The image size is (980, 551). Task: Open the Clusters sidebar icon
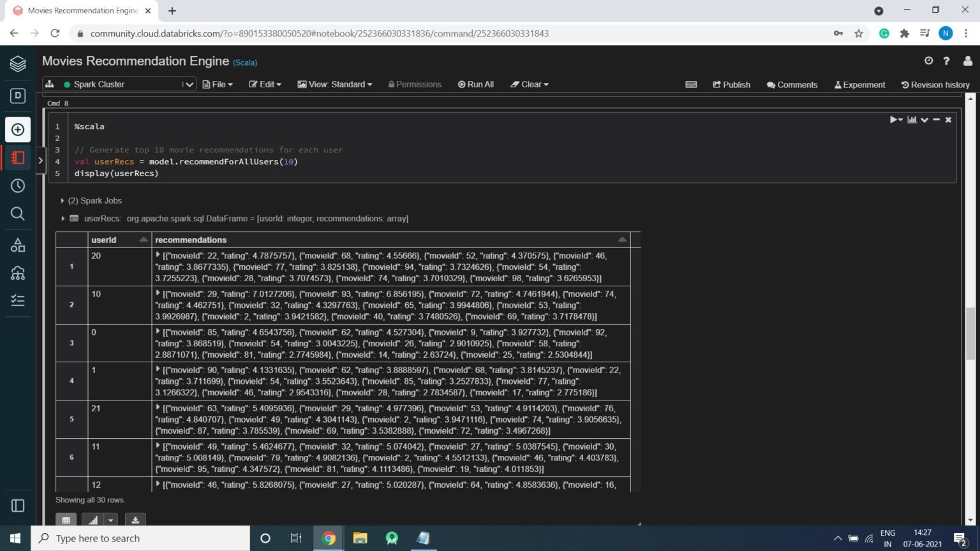click(17, 273)
